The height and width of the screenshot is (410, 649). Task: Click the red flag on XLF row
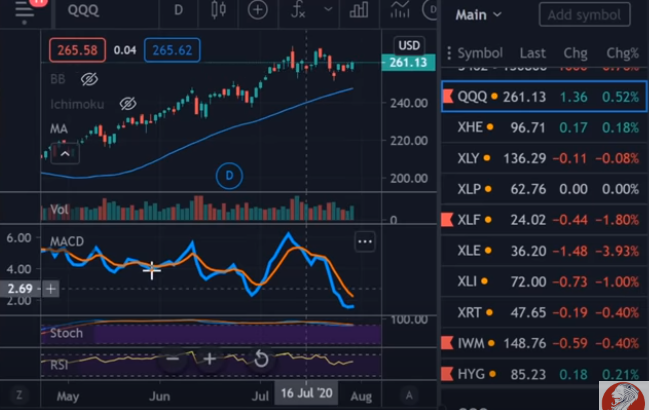447,220
